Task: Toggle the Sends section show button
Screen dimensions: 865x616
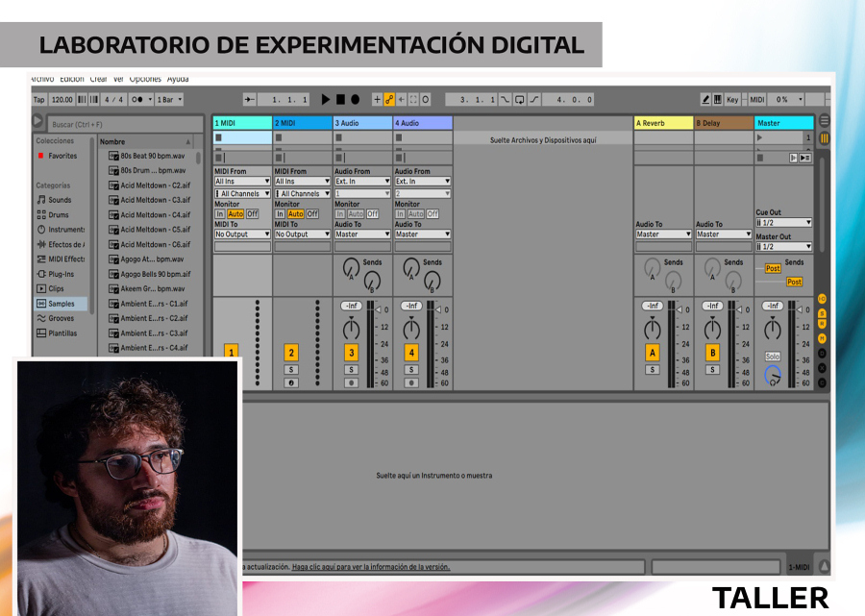Action: pos(822,313)
